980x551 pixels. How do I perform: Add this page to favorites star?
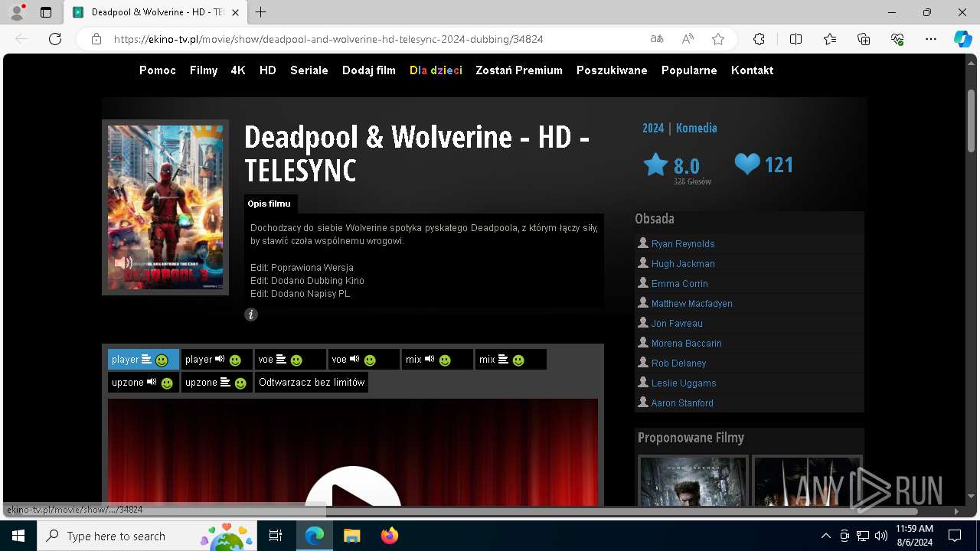click(718, 39)
